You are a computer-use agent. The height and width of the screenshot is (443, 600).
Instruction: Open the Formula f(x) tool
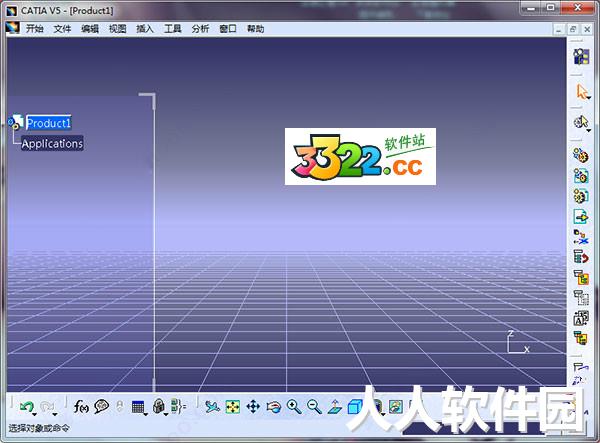coord(81,406)
